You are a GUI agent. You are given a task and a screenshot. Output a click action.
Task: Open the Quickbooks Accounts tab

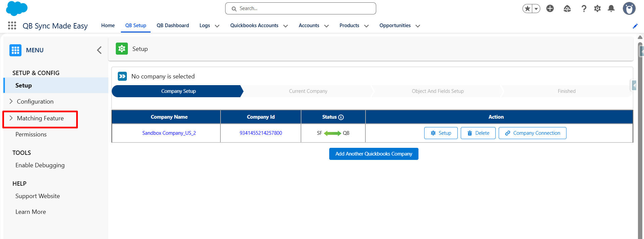[x=254, y=25]
